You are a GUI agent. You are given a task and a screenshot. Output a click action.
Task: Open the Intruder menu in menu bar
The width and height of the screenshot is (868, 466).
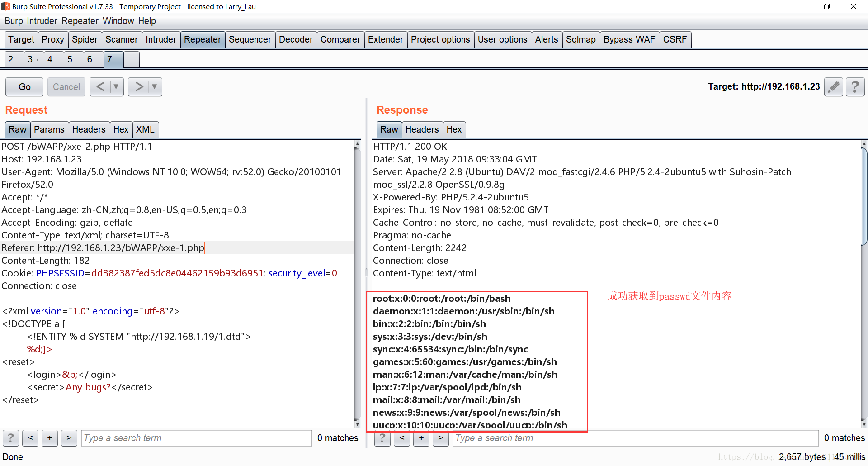pos(42,21)
